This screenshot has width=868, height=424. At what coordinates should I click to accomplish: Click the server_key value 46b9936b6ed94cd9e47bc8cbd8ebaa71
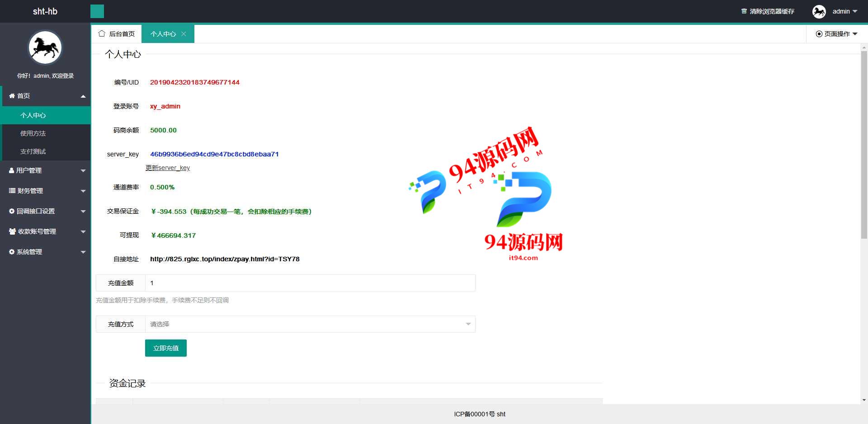214,154
